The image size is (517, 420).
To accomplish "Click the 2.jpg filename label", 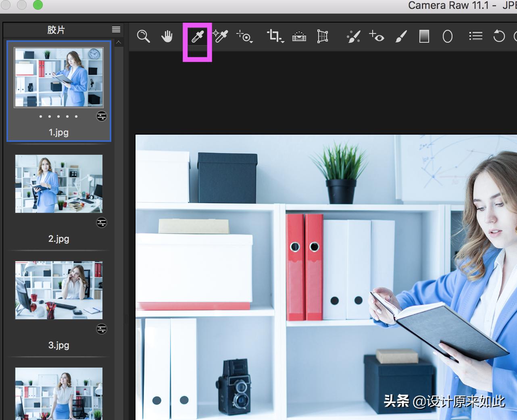I will 59,239.
